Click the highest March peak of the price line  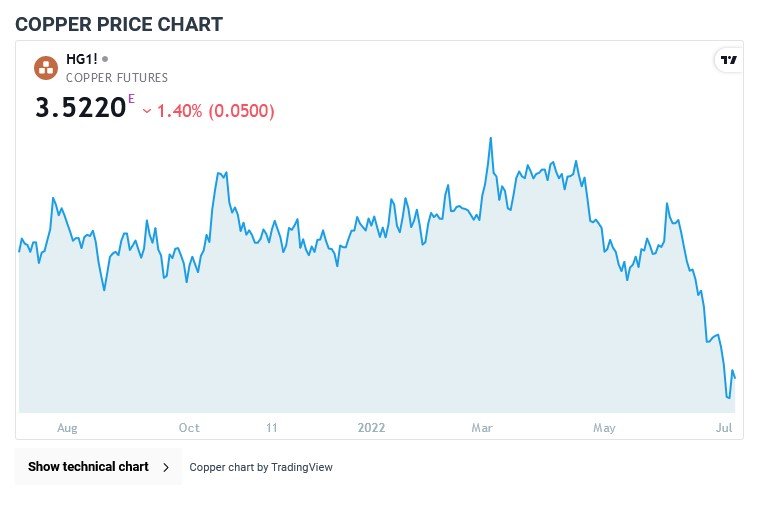[x=491, y=138]
